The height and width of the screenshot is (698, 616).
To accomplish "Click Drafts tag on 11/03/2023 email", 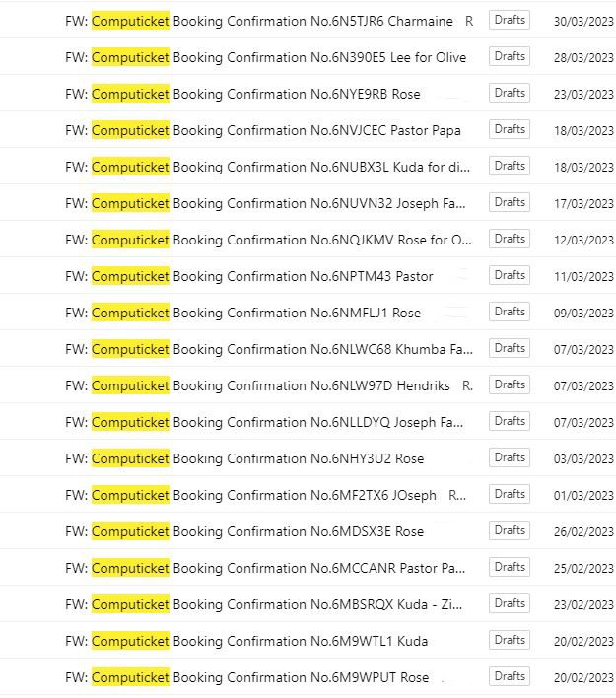I will coord(510,275).
